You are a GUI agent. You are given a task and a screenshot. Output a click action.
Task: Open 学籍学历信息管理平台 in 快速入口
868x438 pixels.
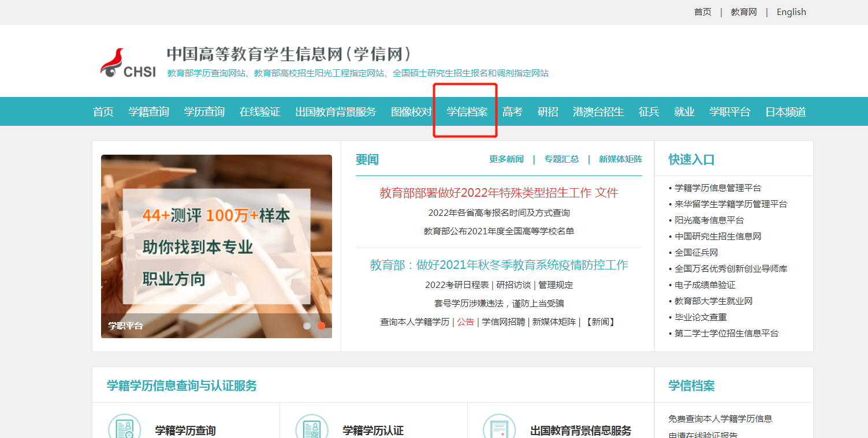718,188
